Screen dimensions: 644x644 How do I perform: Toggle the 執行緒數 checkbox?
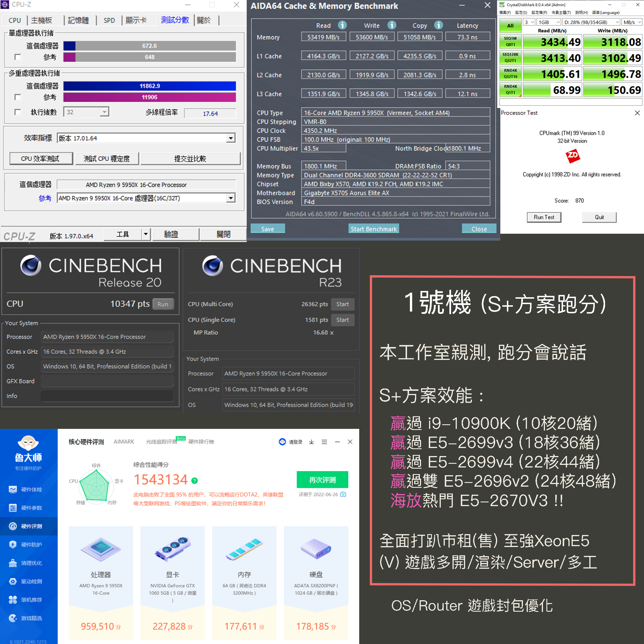18,112
